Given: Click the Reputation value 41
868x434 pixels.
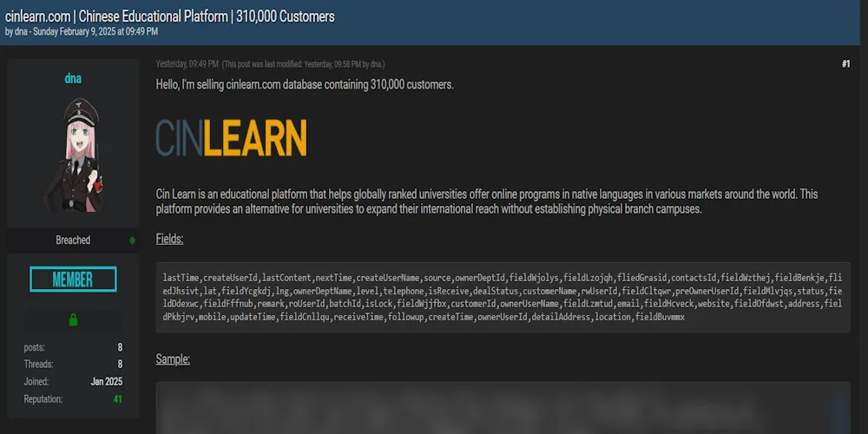Looking at the screenshot, I should pyautogui.click(x=118, y=398).
